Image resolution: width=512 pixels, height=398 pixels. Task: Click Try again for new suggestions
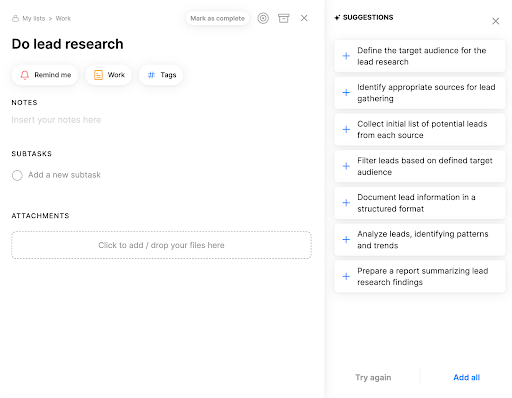tap(373, 377)
